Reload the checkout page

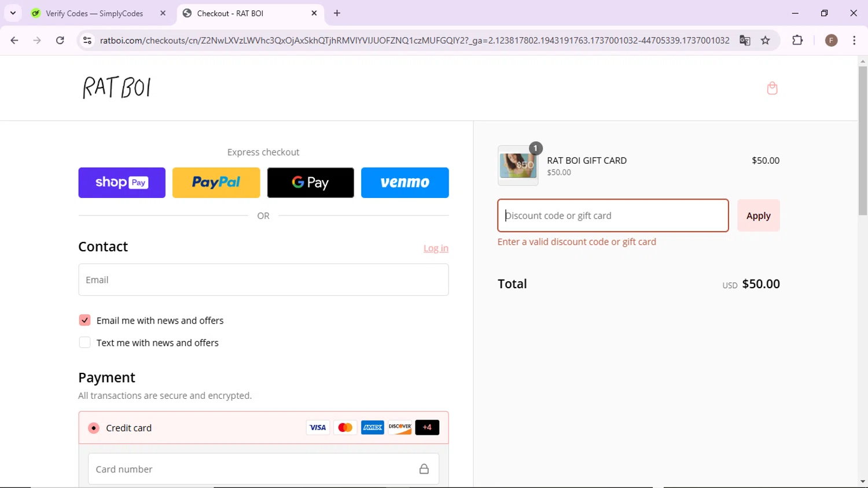pyautogui.click(x=60, y=41)
